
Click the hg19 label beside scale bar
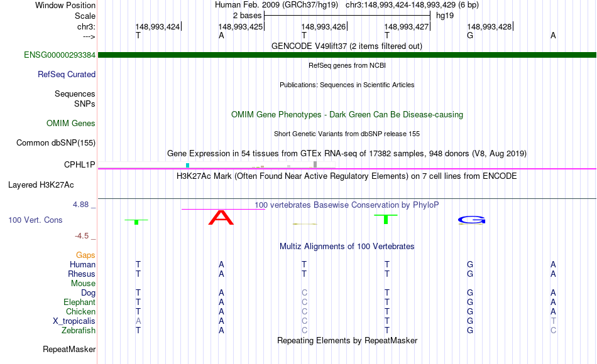pos(445,16)
